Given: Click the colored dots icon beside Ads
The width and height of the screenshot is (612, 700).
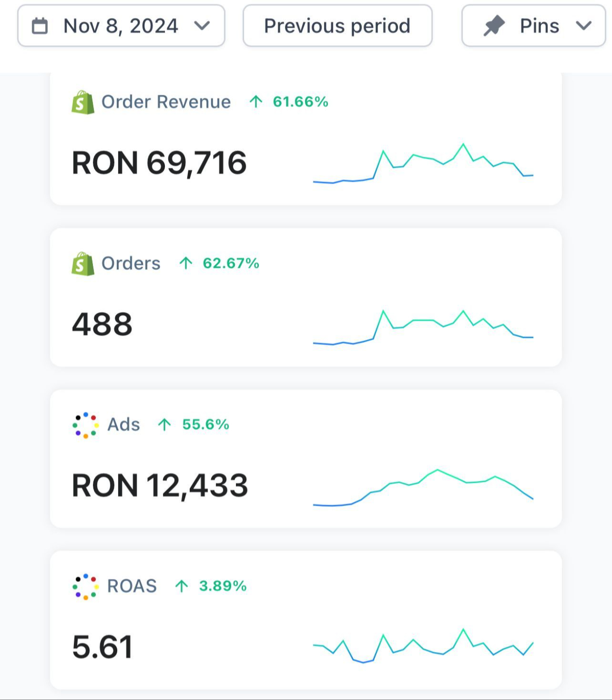Looking at the screenshot, I should point(86,425).
